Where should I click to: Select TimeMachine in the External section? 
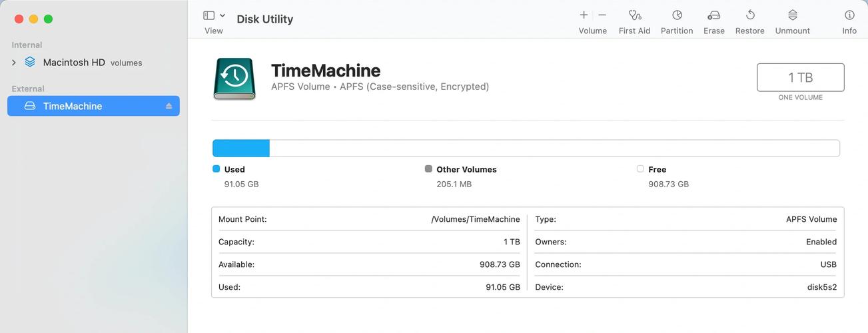pos(93,106)
